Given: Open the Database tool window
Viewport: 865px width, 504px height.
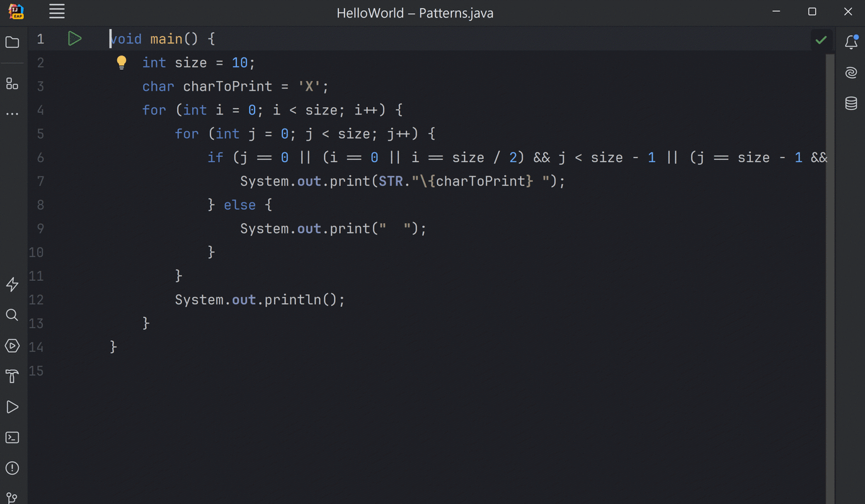Looking at the screenshot, I should click(x=851, y=103).
